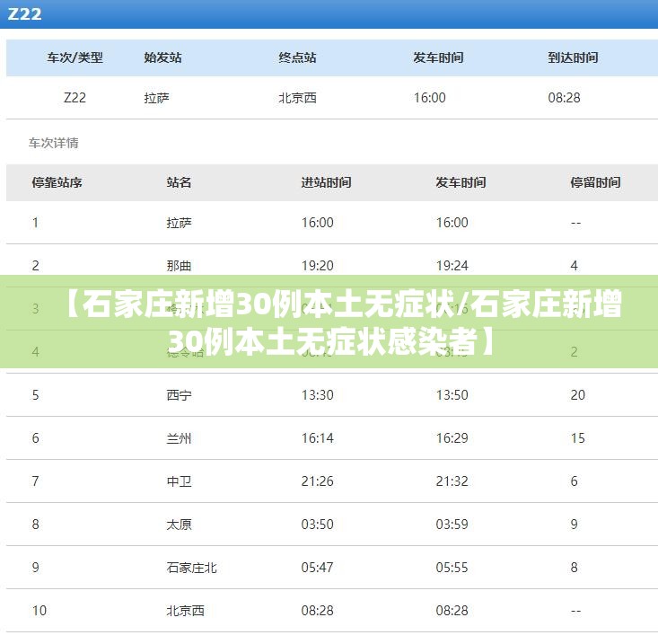Select the 19:20 arrival time for 那曲
The image size is (658, 644).
click(318, 266)
